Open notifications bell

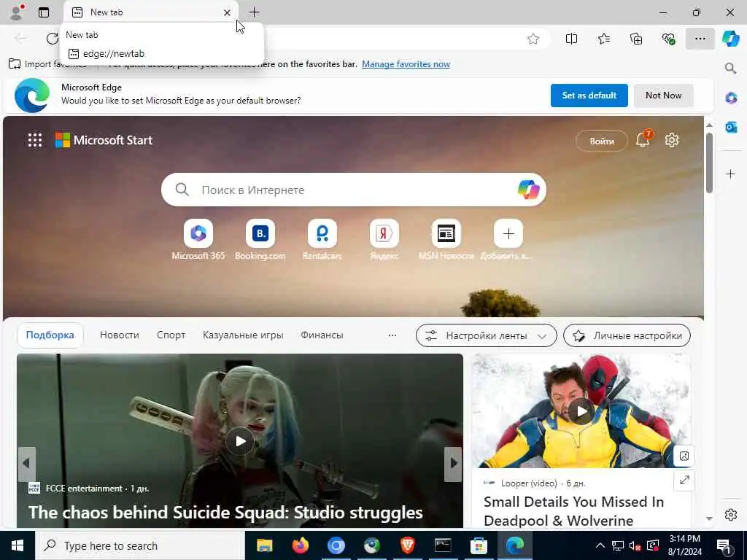pos(643,139)
